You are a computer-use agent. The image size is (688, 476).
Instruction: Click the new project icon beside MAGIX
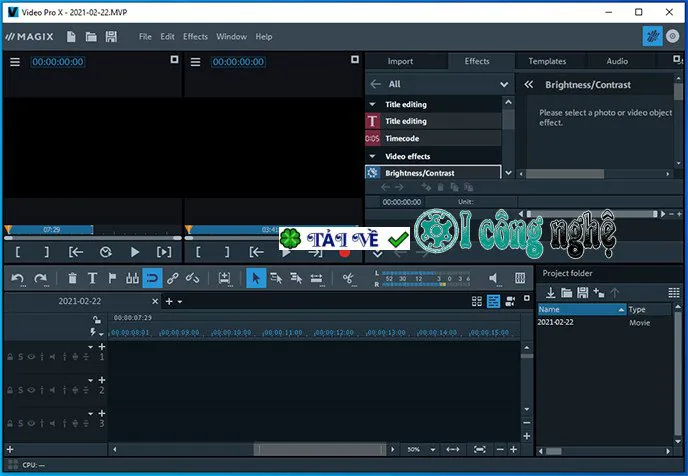pyautogui.click(x=71, y=37)
